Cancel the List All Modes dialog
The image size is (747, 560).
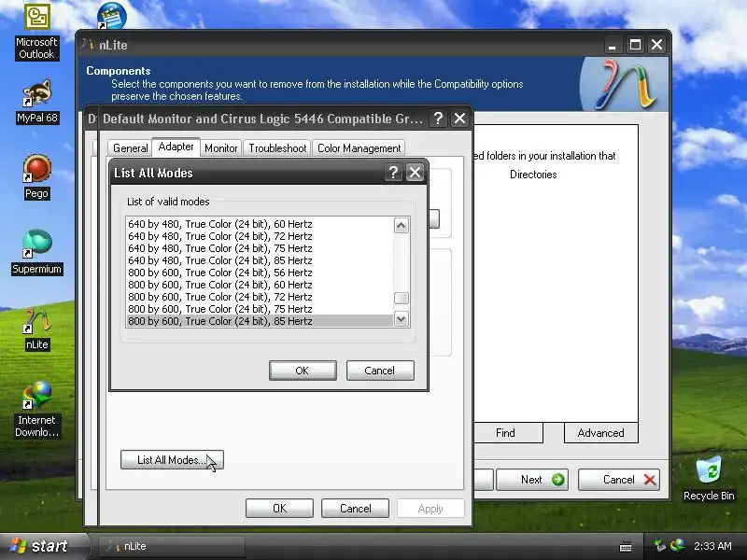pyautogui.click(x=380, y=371)
